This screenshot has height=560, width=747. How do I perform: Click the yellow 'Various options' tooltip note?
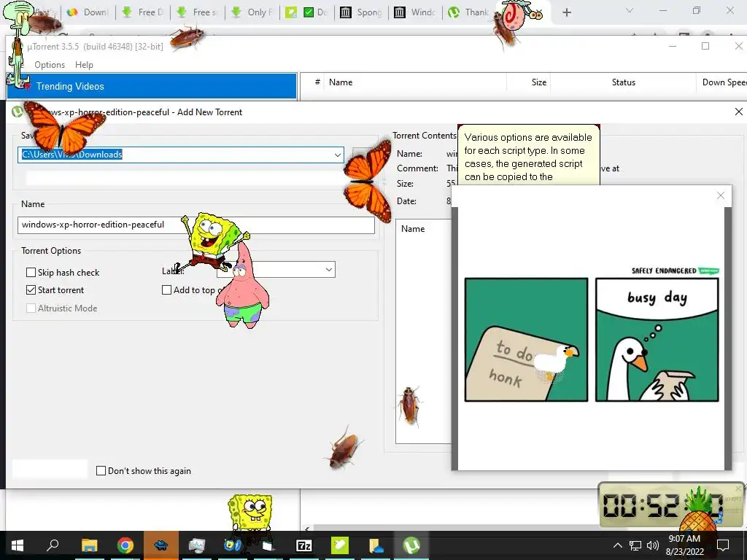click(x=528, y=155)
